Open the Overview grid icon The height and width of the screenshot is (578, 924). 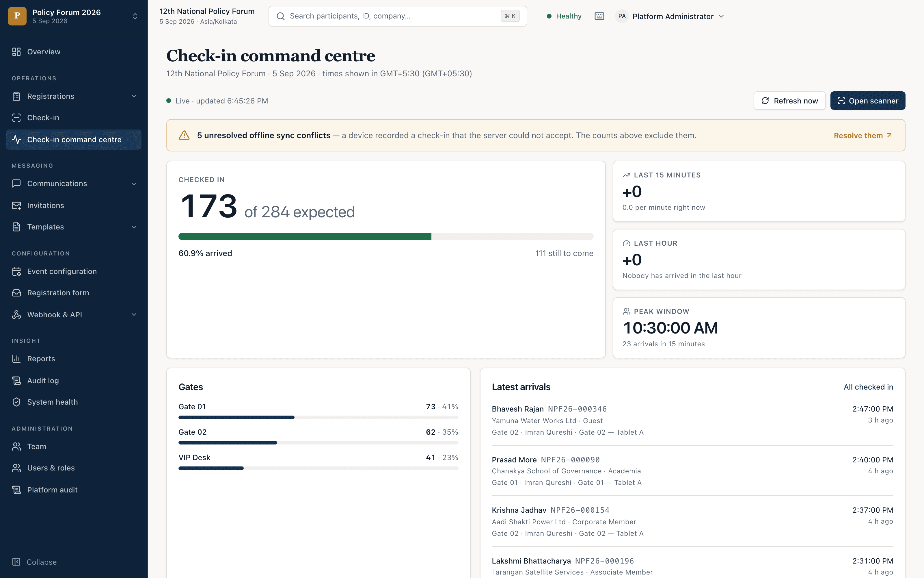(x=16, y=52)
